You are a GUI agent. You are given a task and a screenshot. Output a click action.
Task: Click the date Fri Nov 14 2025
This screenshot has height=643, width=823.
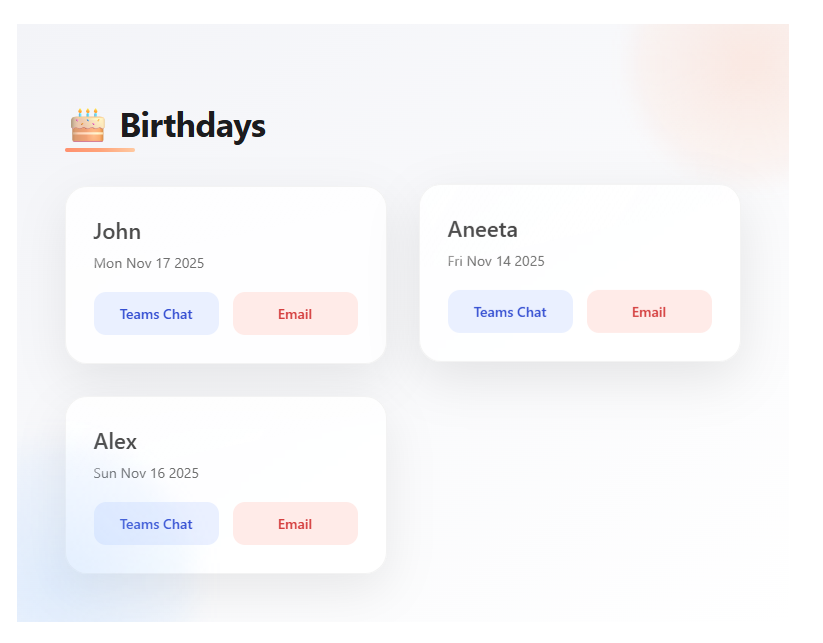pyautogui.click(x=496, y=262)
